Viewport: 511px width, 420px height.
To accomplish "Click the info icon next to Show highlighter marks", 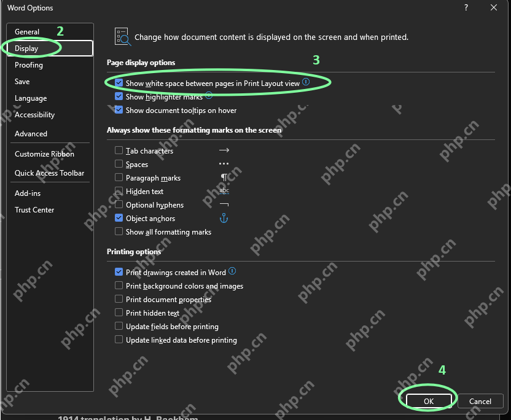I will click(x=209, y=95).
